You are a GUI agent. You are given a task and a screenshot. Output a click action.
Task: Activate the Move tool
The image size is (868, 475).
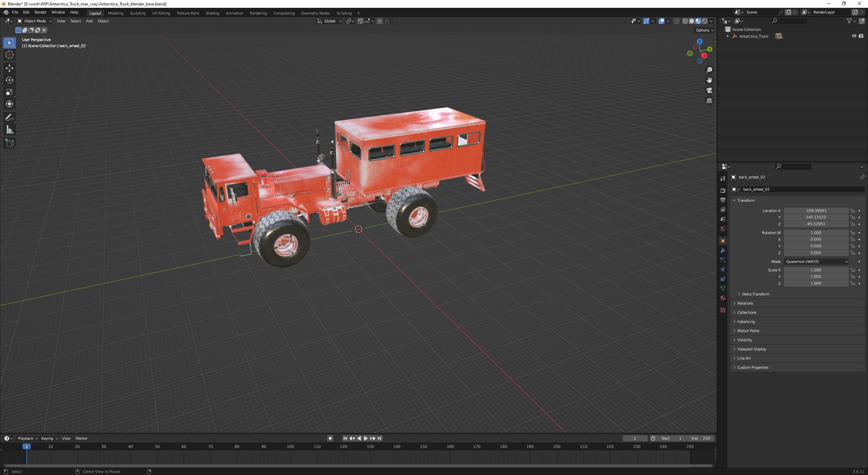[9, 68]
